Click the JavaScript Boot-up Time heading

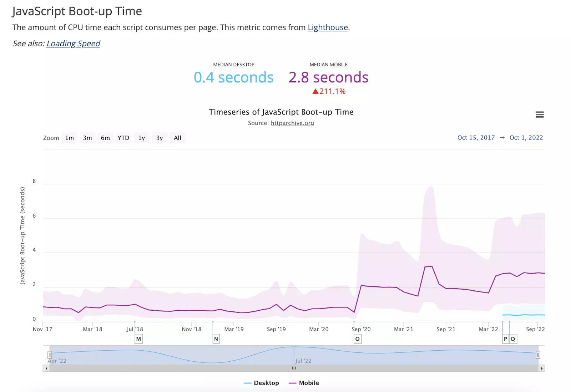(77, 11)
